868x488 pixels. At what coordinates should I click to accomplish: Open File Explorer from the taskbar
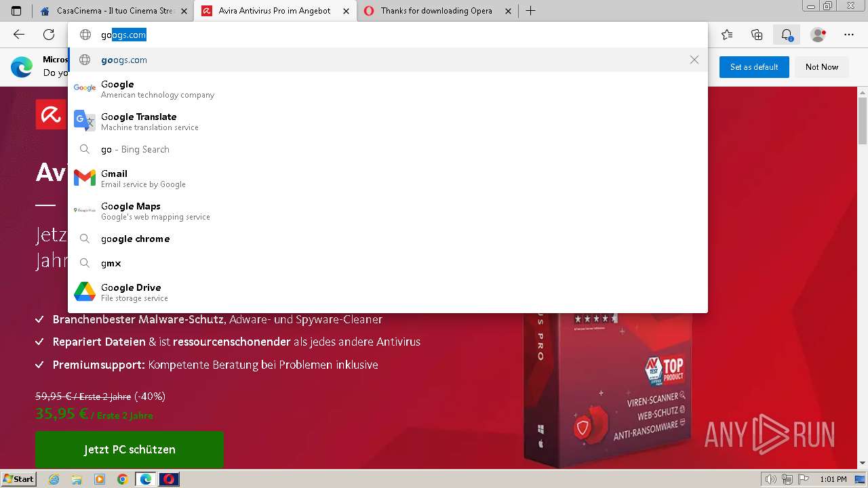tap(77, 479)
